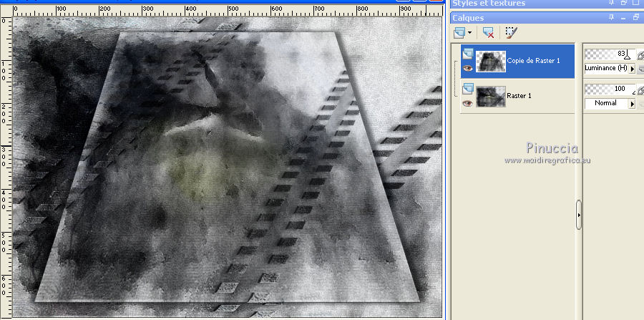The width and height of the screenshot is (644, 320).
Task: Hide the Copie de Raster 1 layer
Action: click(467, 69)
